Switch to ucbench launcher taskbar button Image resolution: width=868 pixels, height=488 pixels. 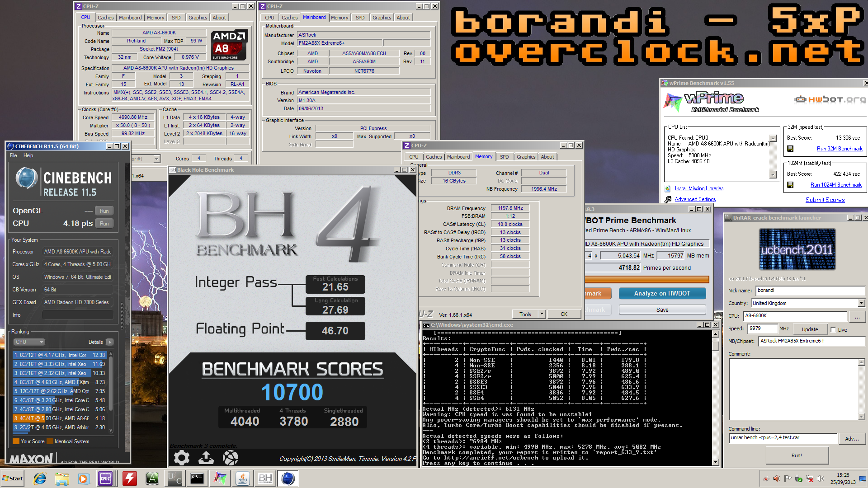coord(175,479)
